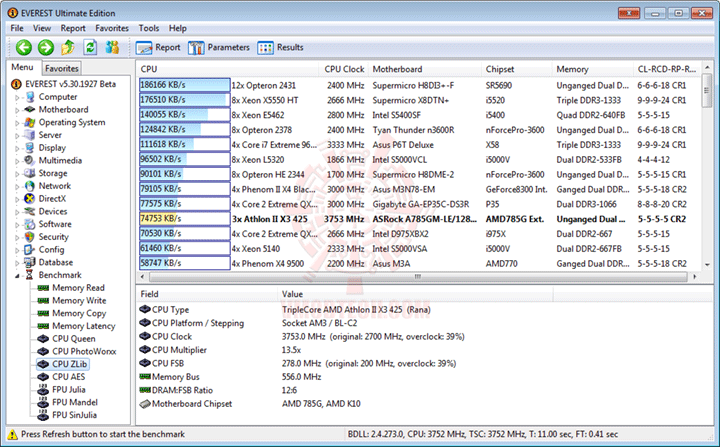This screenshot has width=720, height=447.
Task: Click the Storage drive icon
Action: (30, 173)
